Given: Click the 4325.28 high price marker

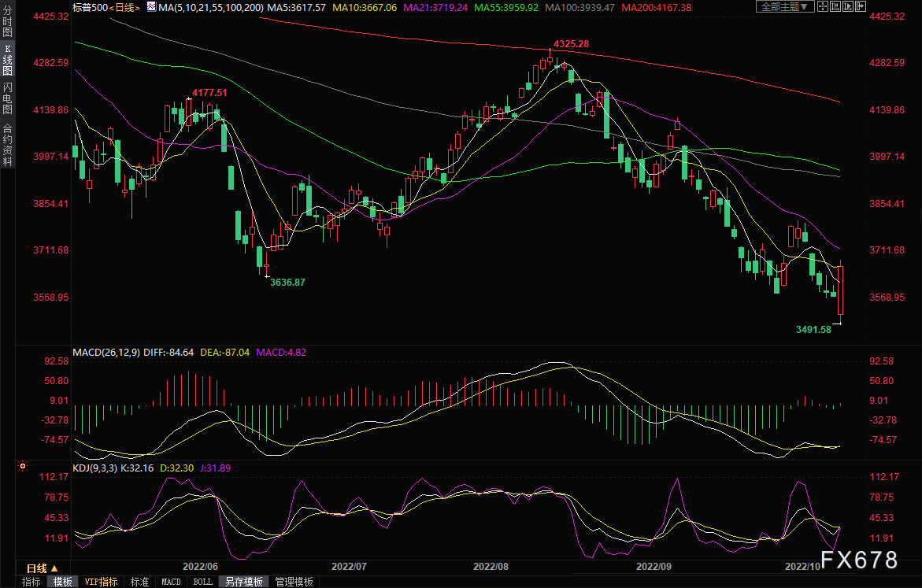Looking at the screenshot, I should click(x=571, y=43).
